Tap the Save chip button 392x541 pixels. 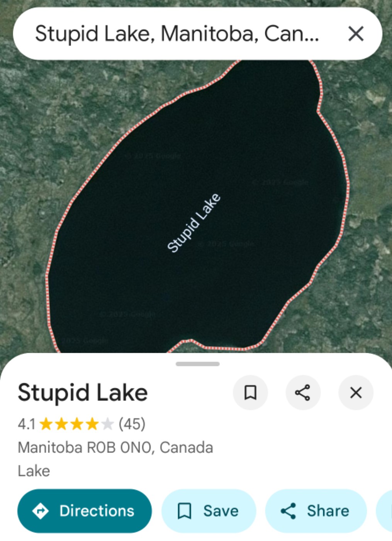(x=209, y=511)
